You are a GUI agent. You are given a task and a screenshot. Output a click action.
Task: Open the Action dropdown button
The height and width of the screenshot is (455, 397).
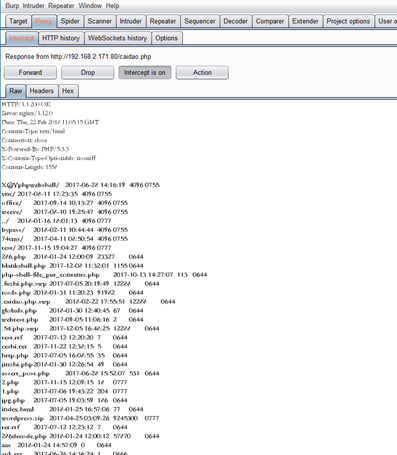pos(202,72)
